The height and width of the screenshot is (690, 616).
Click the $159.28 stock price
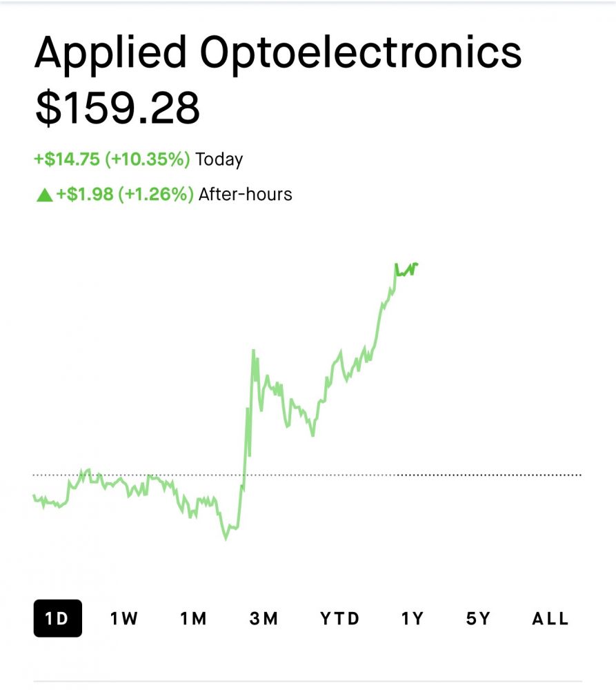click(117, 108)
